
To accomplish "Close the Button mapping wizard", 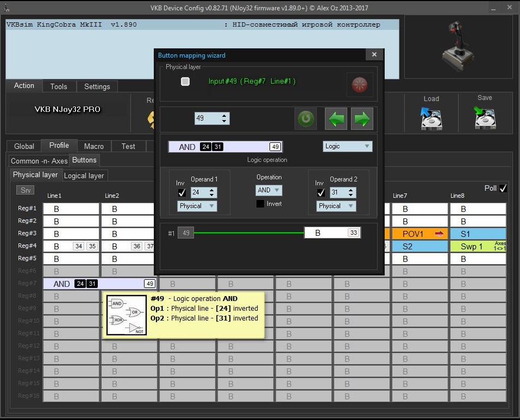I will (x=374, y=54).
